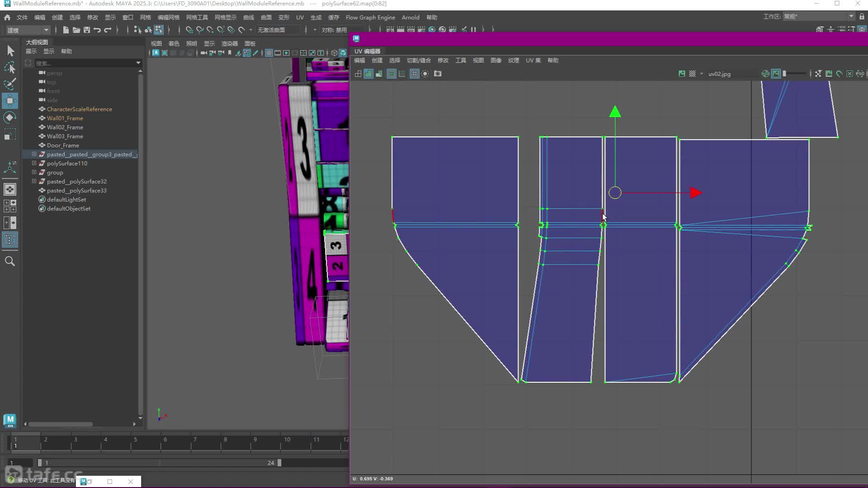
Task: Activate the Paint Selection tool
Action: (x=10, y=84)
